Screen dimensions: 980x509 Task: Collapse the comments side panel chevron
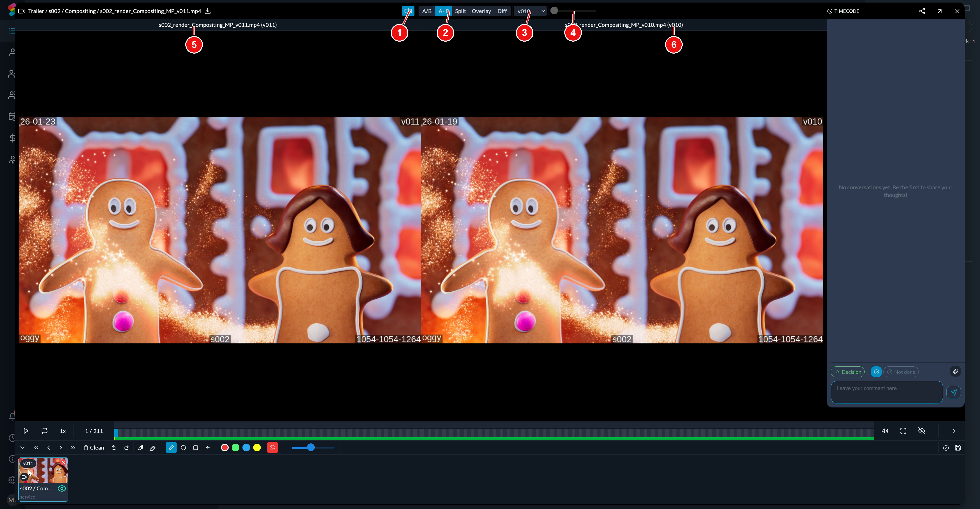click(x=954, y=431)
